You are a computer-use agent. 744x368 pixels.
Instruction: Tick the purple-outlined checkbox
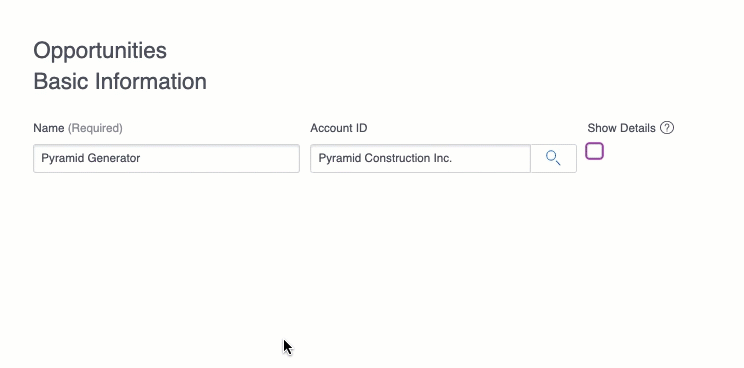[x=595, y=151]
